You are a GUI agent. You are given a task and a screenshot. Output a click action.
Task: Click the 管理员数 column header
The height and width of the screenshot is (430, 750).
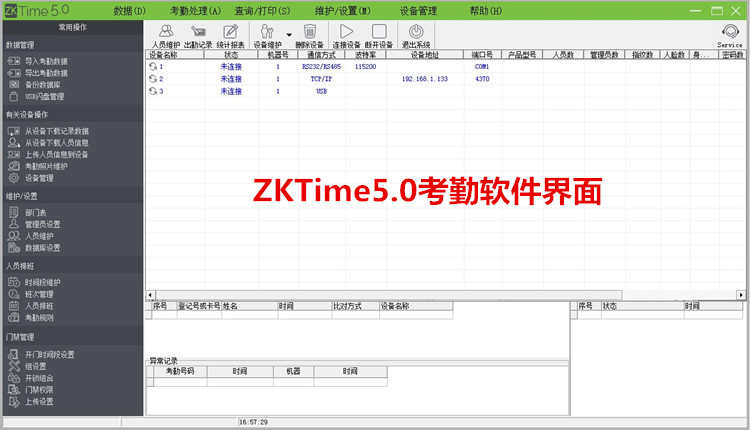tap(604, 55)
